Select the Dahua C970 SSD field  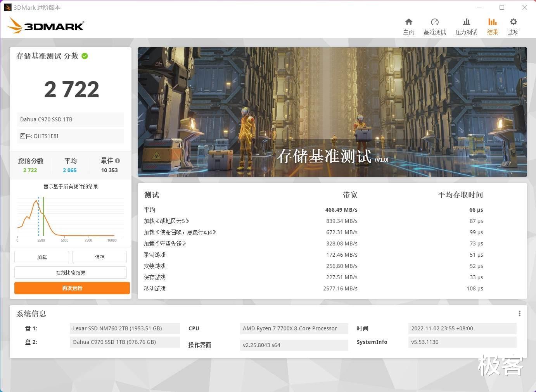click(70, 119)
